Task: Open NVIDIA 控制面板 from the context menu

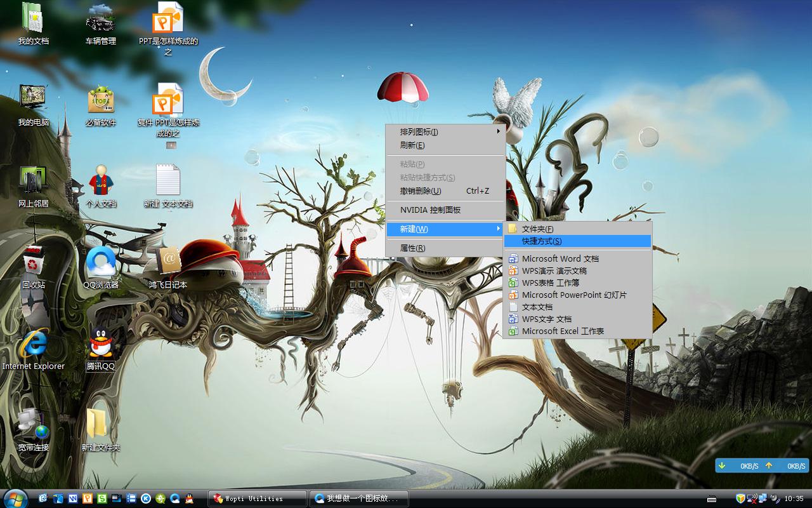Action: (445, 210)
